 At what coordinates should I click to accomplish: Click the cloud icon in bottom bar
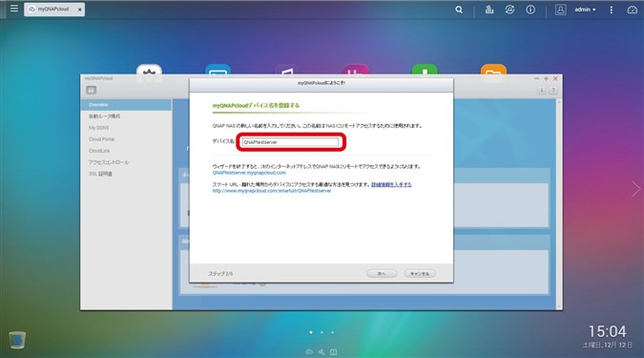point(309,352)
